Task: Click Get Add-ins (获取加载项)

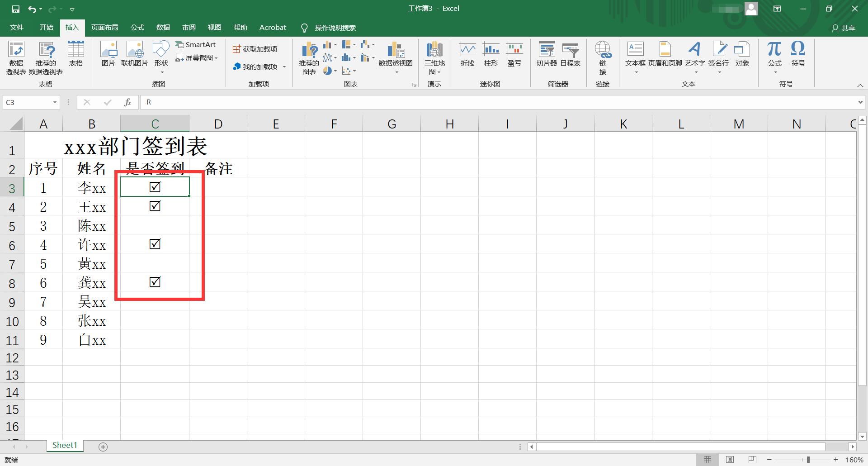Action: (x=255, y=49)
